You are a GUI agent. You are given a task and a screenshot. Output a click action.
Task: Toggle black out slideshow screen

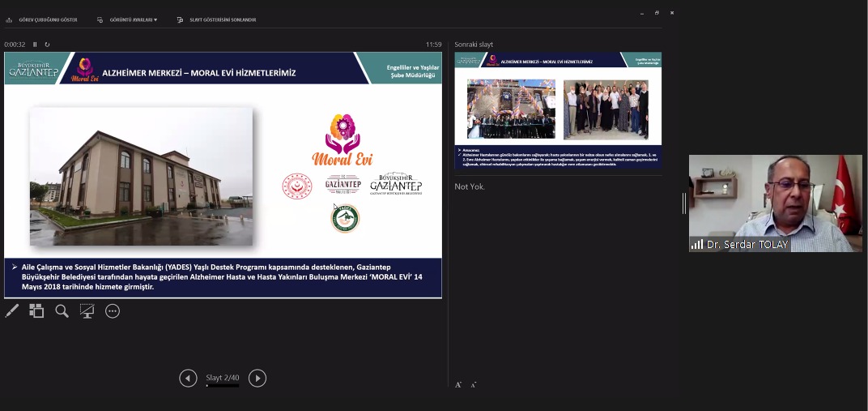87,310
